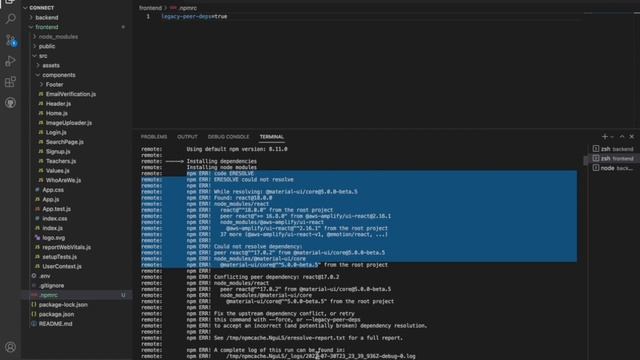This screenshot has height=360, width=640.
Task: Select the TERMINAL tab
Action: pos(271,137)
